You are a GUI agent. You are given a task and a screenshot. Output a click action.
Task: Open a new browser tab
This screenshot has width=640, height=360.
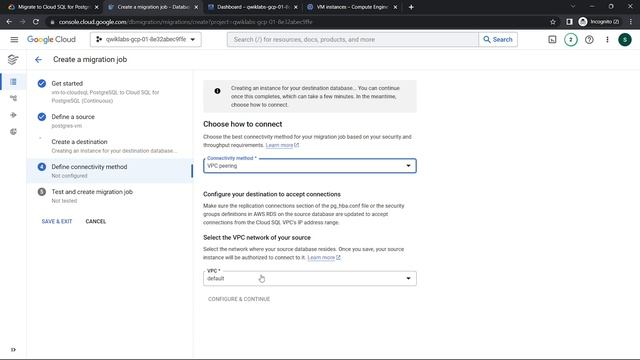pos(411,7)
